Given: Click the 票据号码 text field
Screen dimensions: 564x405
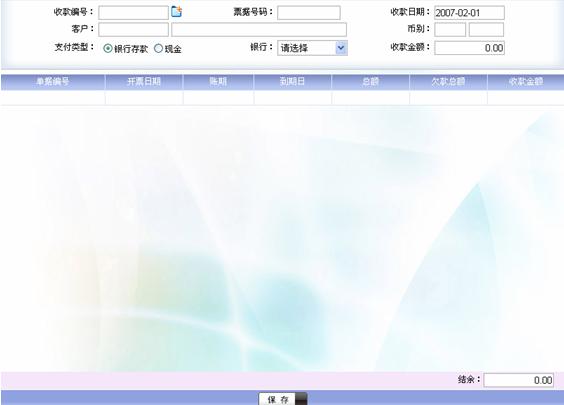Looking at the screenshot, I should [309, 13].
